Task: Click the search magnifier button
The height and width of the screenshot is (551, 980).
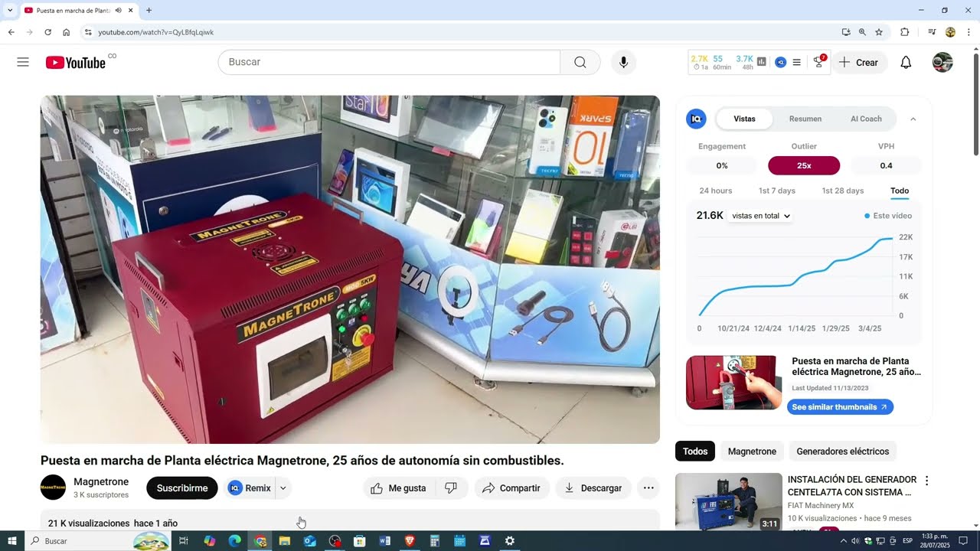Action: [580, 62]
